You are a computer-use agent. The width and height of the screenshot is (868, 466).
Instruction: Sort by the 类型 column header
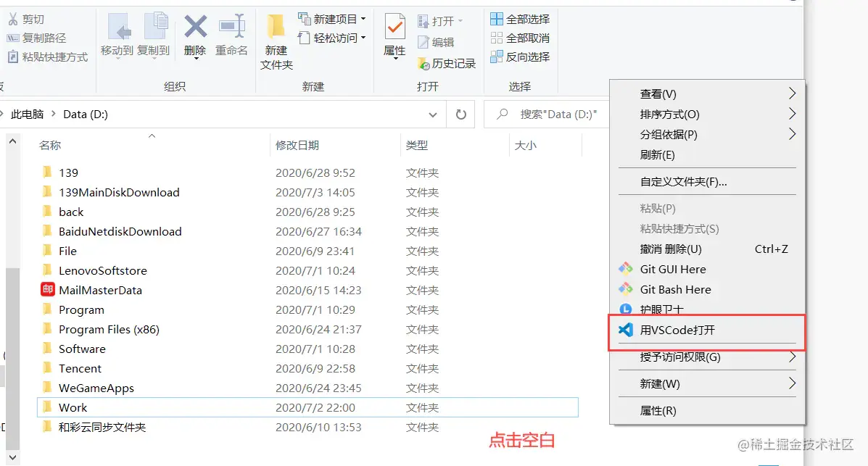417,146
